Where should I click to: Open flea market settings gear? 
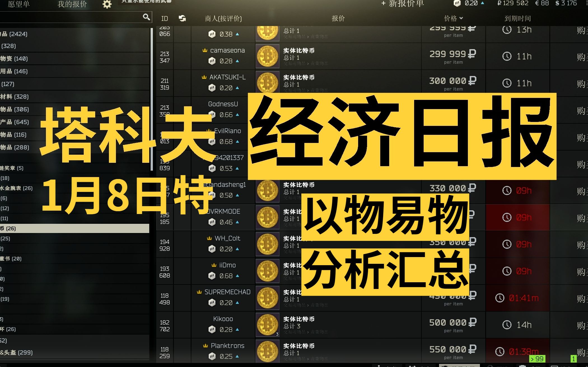(107, 4)
